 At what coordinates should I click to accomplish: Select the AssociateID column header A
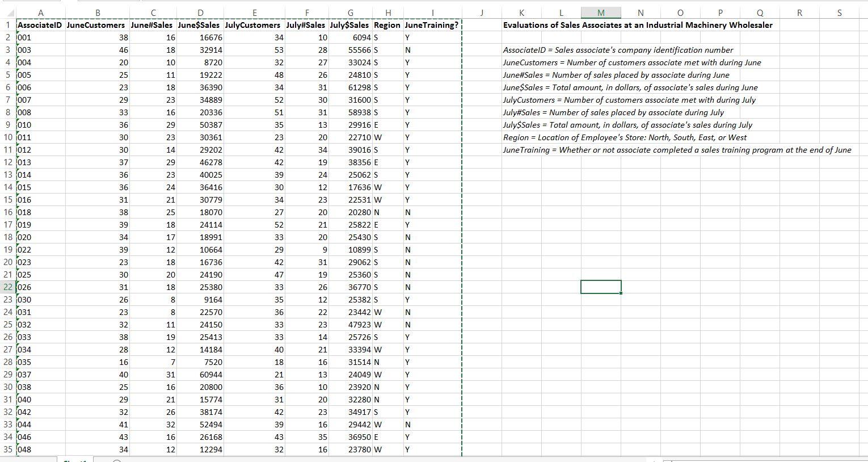click(x=40, y=12)
